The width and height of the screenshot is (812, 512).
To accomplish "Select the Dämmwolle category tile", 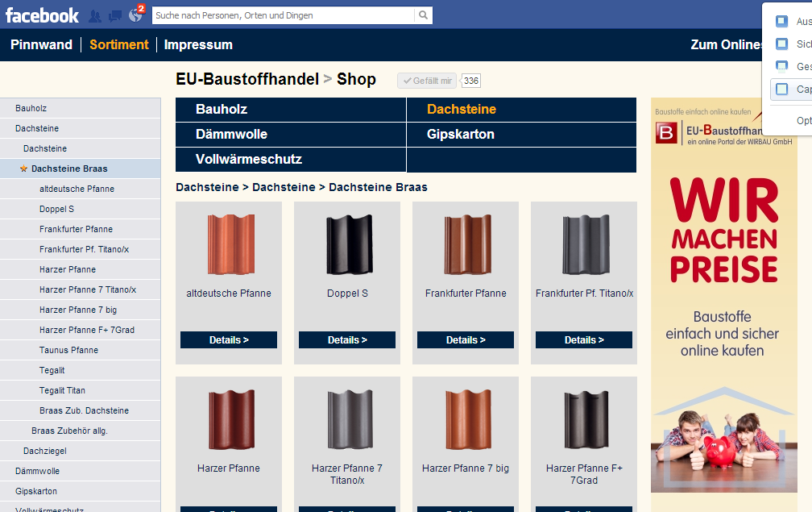I will [291, 134].
